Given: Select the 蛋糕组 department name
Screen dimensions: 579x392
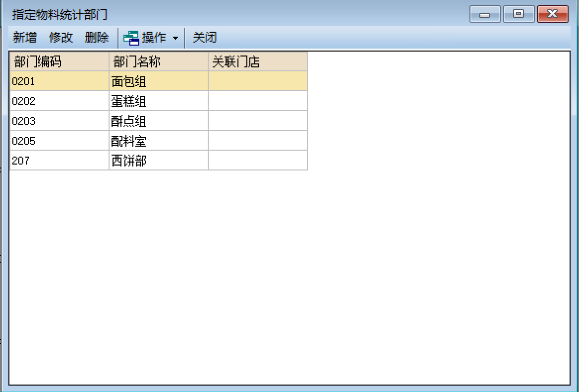Looking at the screenshot, I should [x=159, y=101].
